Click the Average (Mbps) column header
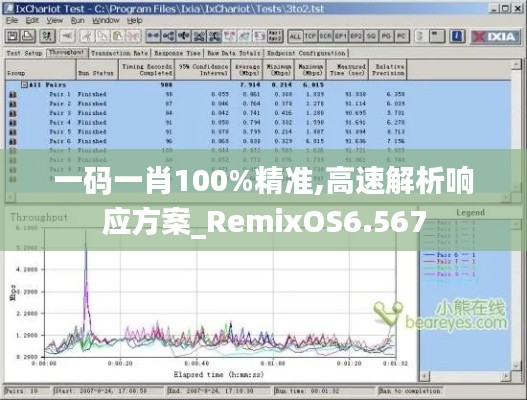Viewport: 527px width, 400px height. click(247, 70)
